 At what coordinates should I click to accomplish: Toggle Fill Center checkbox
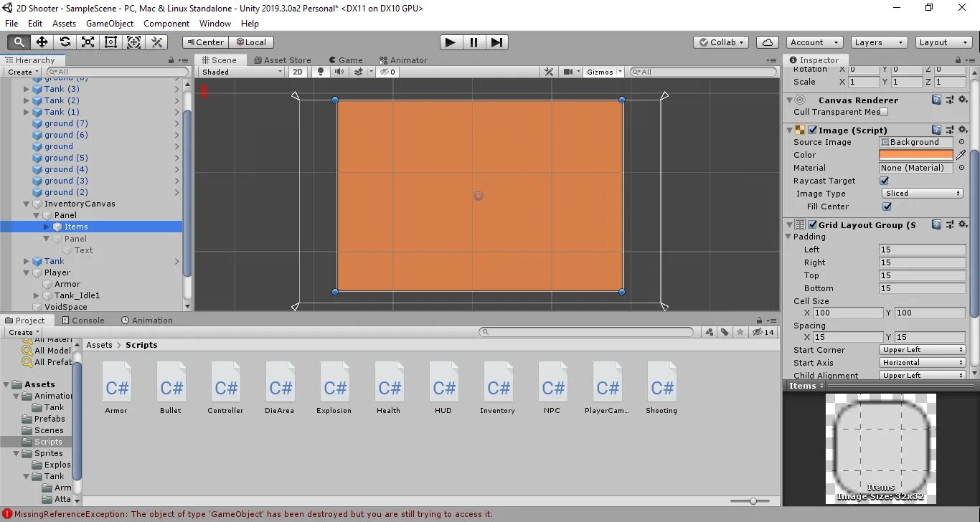pos(887,207)
